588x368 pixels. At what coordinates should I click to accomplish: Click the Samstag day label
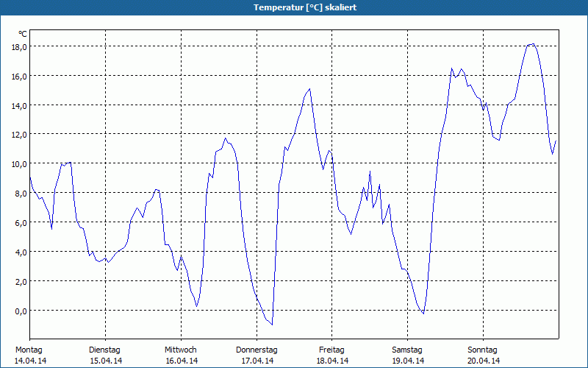point(407,350)
